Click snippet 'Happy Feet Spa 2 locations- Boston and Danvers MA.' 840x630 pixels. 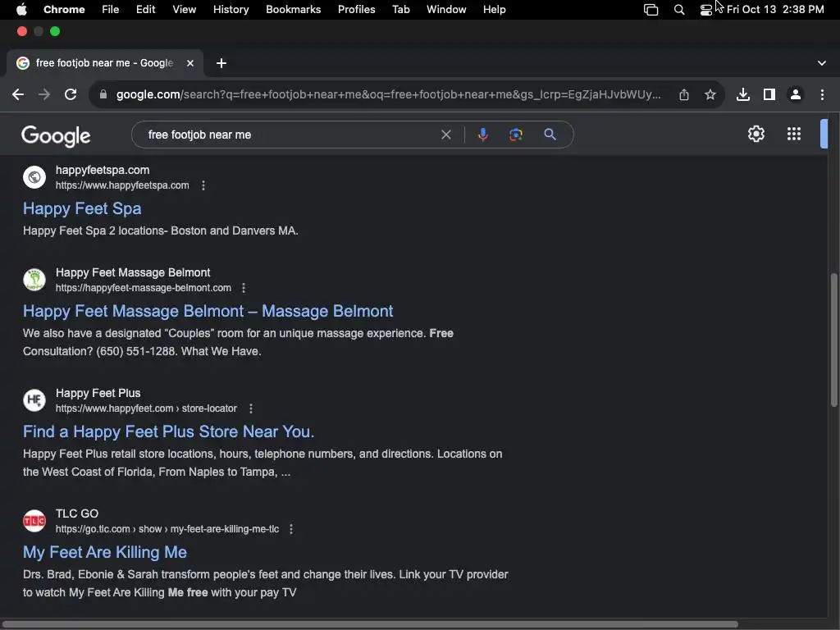[x=161, y=231]
